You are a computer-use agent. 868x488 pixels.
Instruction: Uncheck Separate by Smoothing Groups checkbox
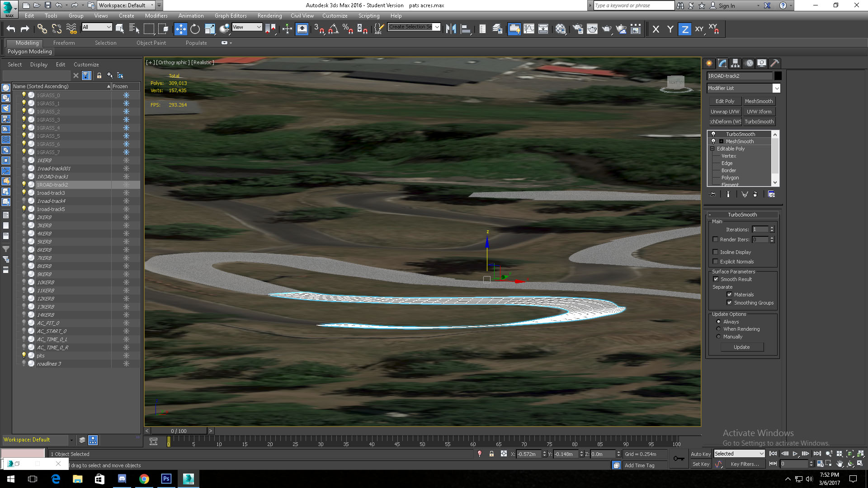click(x=729, y=303)
